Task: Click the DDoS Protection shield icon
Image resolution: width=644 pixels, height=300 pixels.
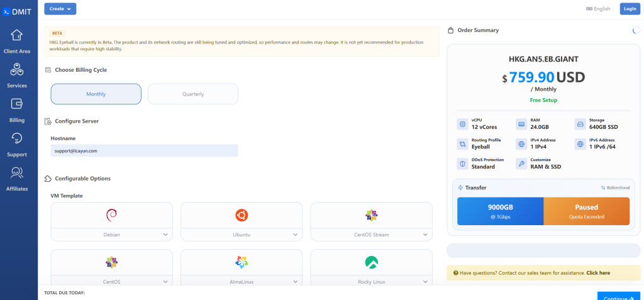Action: 462,164
